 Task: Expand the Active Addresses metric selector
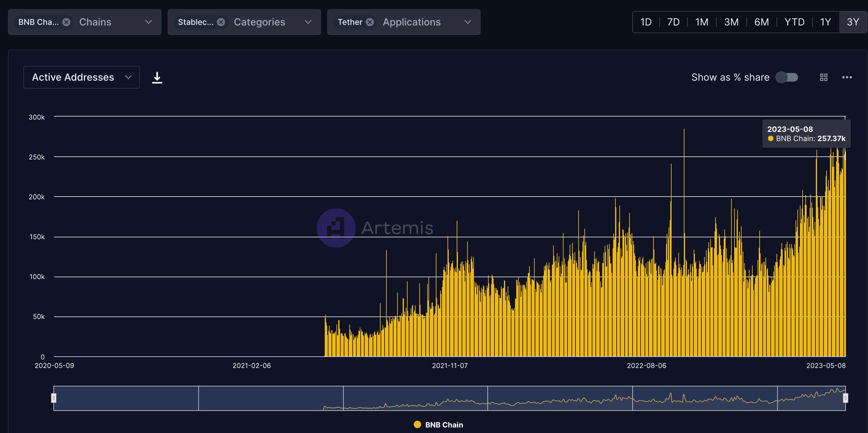[82, 77]
